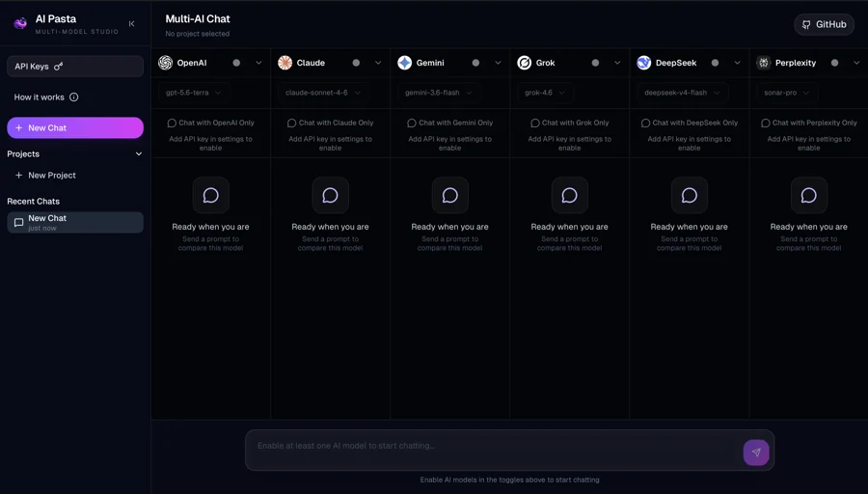Enable the Perplexity model toggle
Screen dimensions: 868x494
click(834, 63)
